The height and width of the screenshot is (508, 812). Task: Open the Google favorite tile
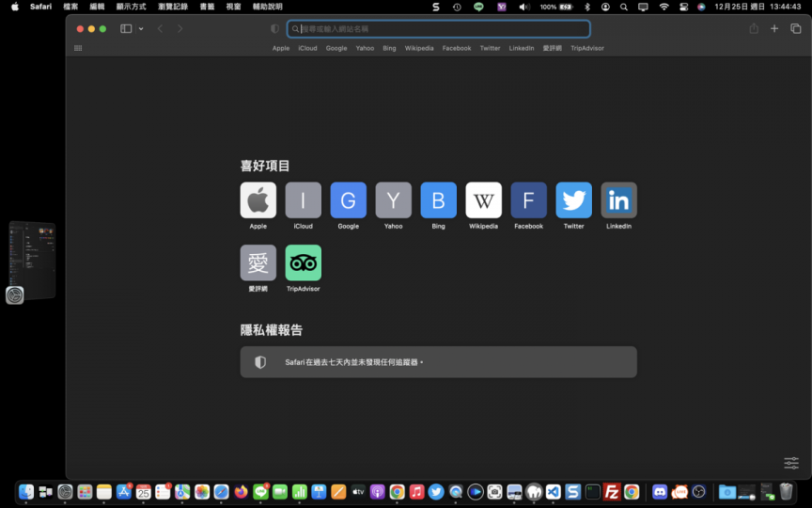pos(348,200)
